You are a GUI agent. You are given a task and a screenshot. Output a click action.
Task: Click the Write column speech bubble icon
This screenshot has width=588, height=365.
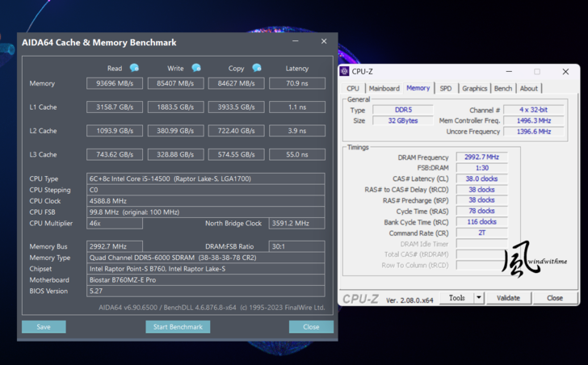[195, 69]
